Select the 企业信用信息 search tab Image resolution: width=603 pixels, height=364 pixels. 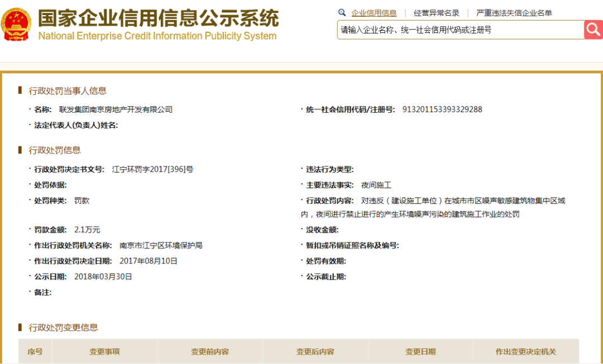[x=374, y=13]
